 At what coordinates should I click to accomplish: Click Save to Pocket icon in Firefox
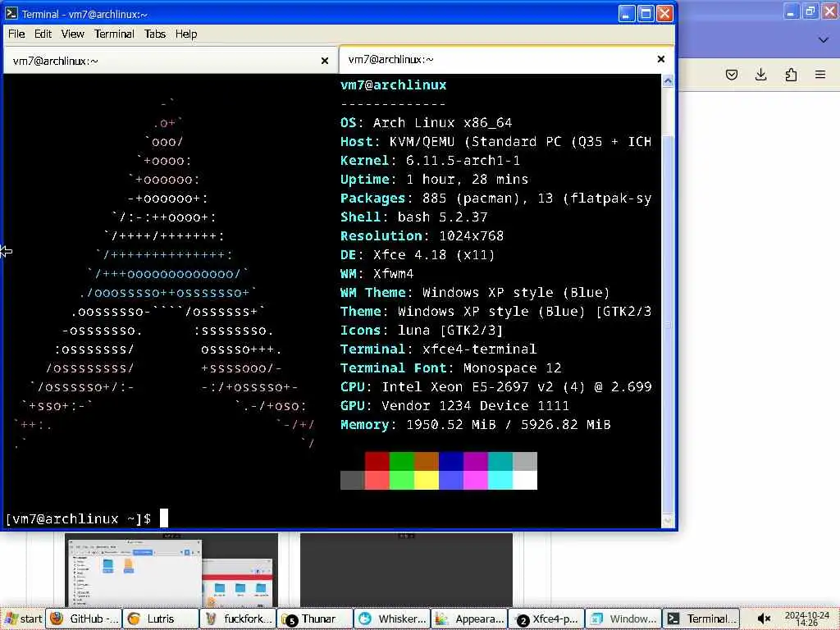pos(731,75)
